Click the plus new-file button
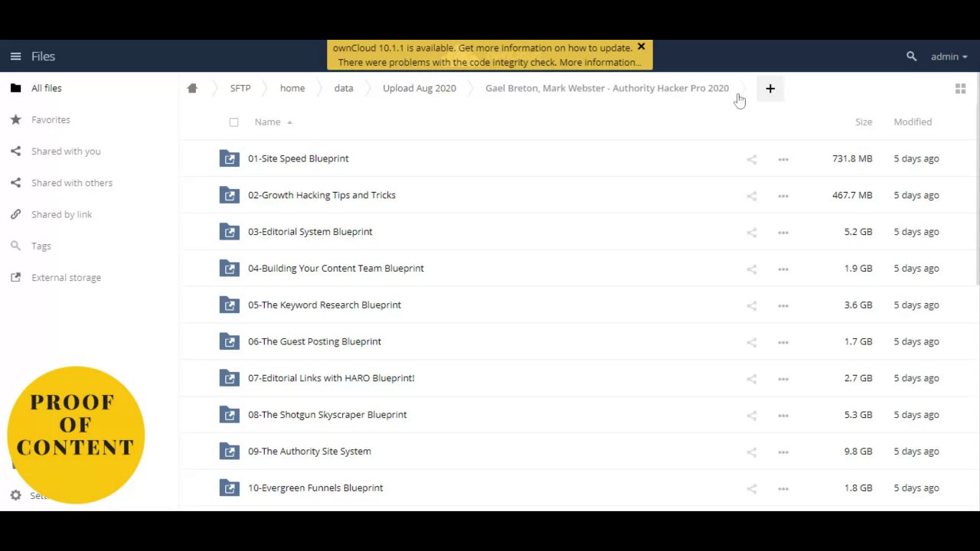This screenshot has height=551, width=980. point(770,89)
